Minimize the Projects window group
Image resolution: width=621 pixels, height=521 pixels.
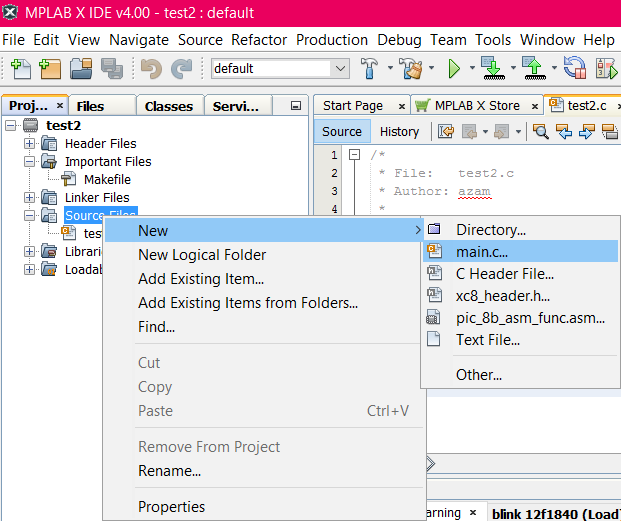pos(295,106)
